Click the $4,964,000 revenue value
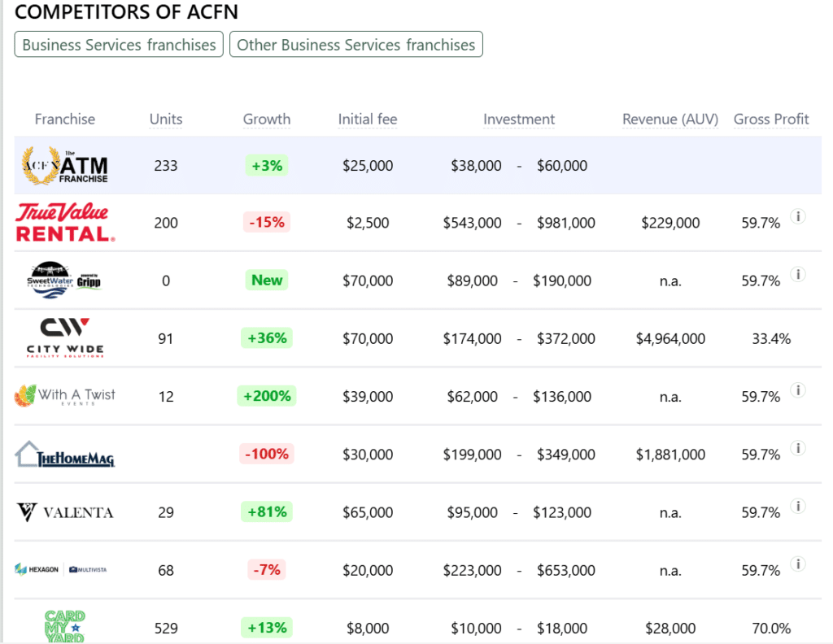 click(x=670, y=339)
